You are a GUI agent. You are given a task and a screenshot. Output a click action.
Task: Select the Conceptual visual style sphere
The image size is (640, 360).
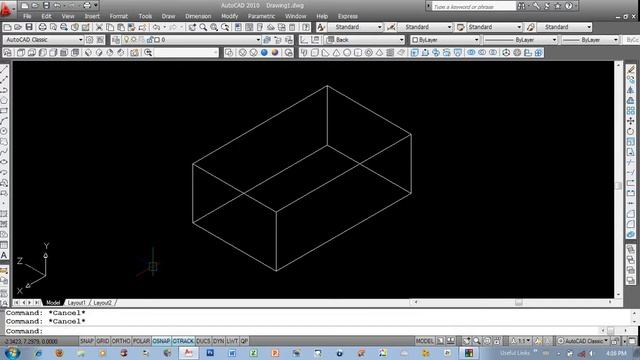click(275, 53)
